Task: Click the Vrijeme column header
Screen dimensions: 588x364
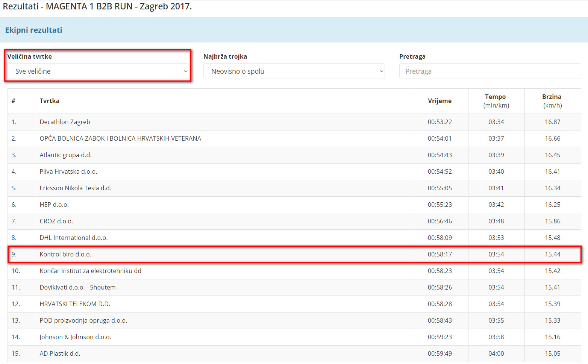Action: pyautogui.click(x=439, y=101)
